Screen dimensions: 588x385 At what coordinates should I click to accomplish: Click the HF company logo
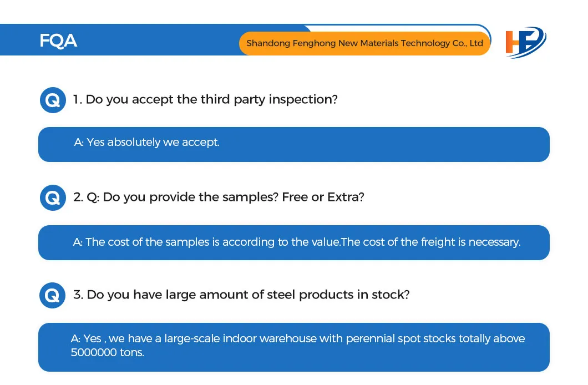(x=525, y=42)
